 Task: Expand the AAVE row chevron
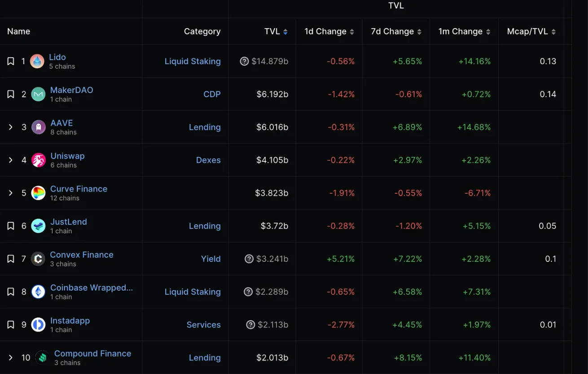point(11,127)
